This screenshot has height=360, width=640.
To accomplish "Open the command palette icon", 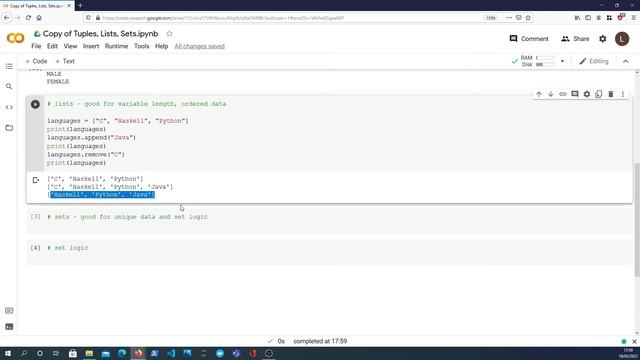I will tap(9, 311).
